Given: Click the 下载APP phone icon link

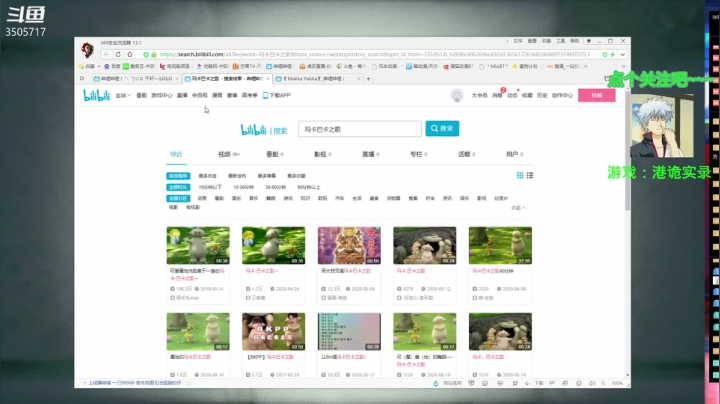Looking at the screenshot, I should click(276, 95).
